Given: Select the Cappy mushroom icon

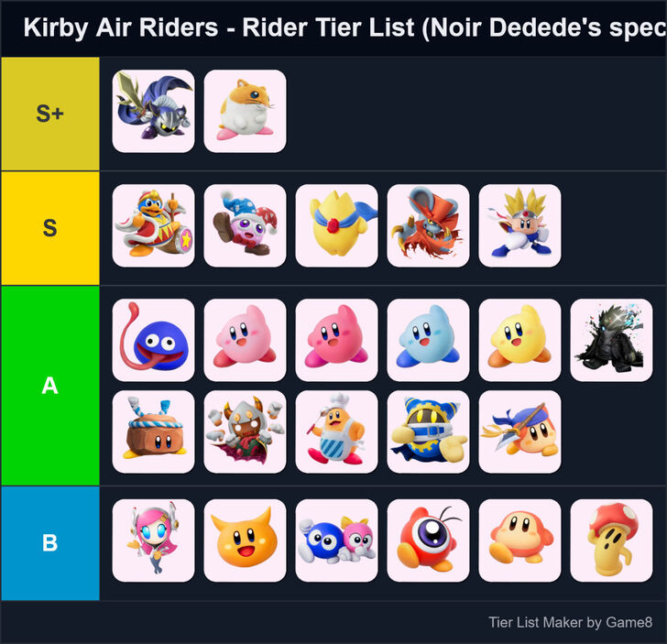Looking at the screenshot, I should 611,540.
